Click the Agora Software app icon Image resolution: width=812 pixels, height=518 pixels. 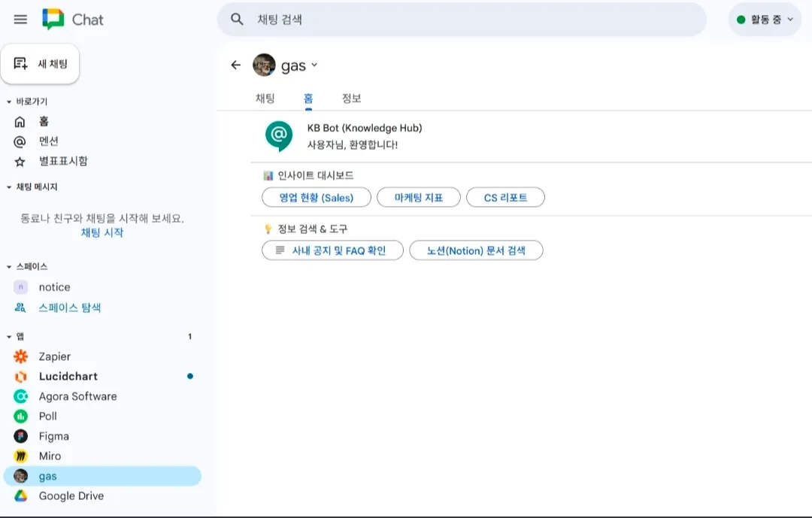[21, 396]
